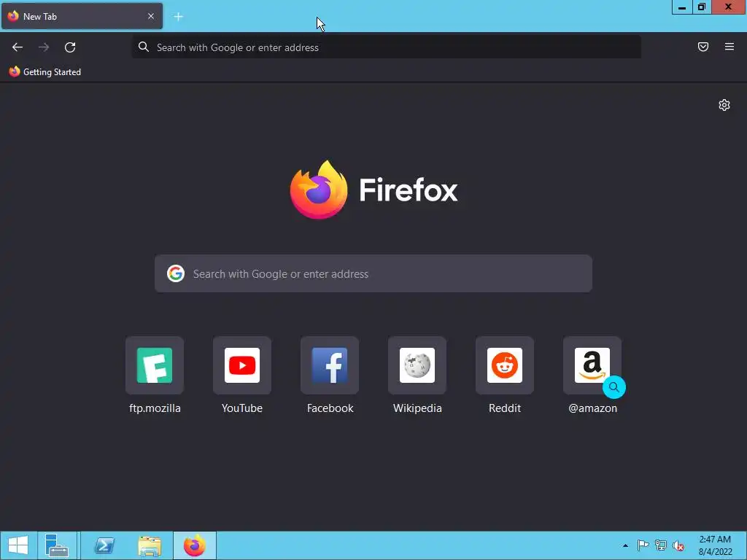Restore down the Firefox window
Image resolution: width=747 pixels, height=560 pixels.
[x=702, y=7]
